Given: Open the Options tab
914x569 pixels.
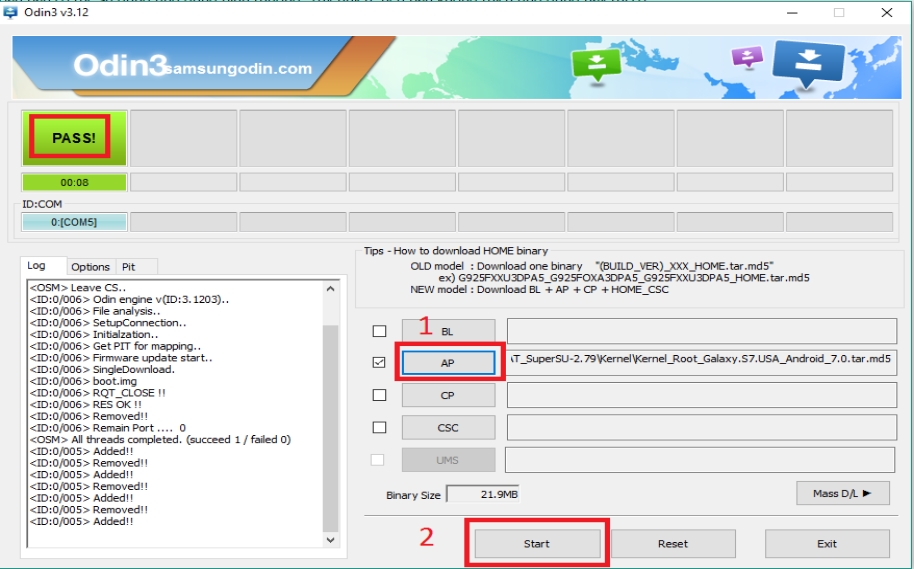Looking at the screenshot, I should pos(90,267).
